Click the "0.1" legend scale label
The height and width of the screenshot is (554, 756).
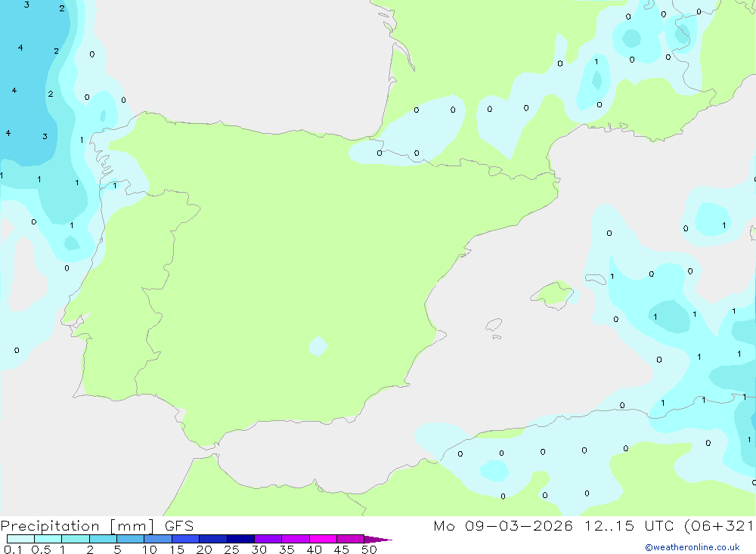pyautogui.click(x=13, y=549)
